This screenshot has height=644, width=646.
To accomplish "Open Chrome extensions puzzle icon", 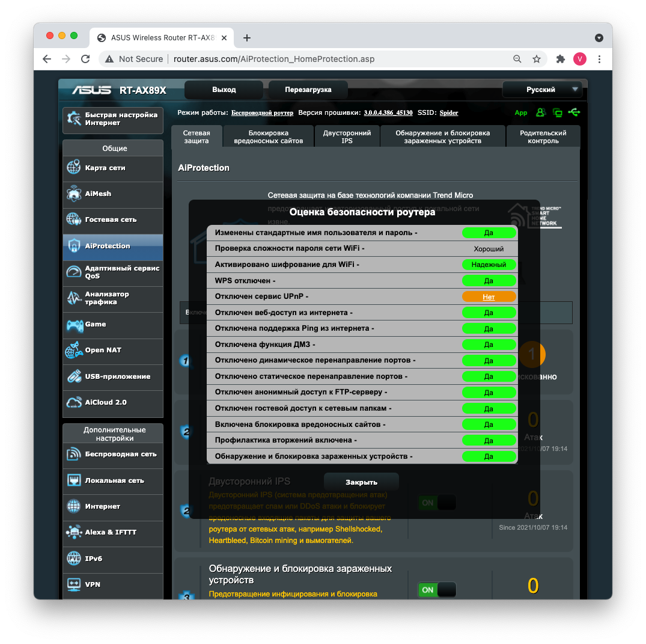I will [560, 59].
